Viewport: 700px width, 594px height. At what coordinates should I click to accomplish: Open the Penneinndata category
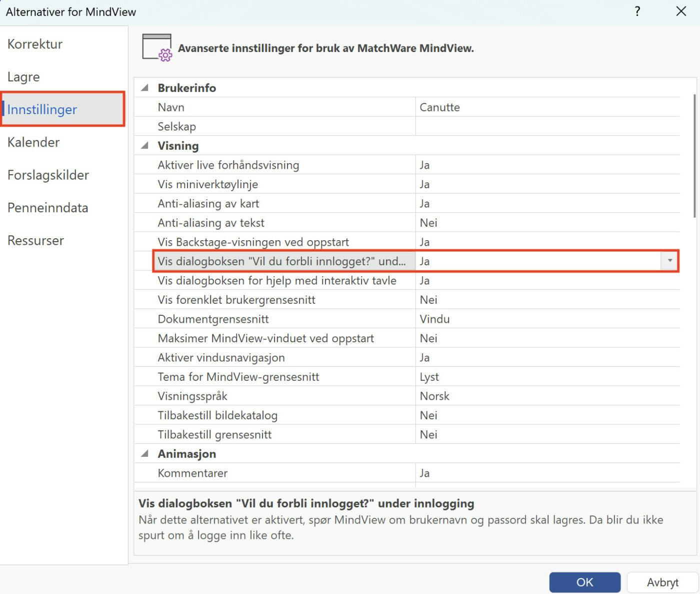click(47, 208)
